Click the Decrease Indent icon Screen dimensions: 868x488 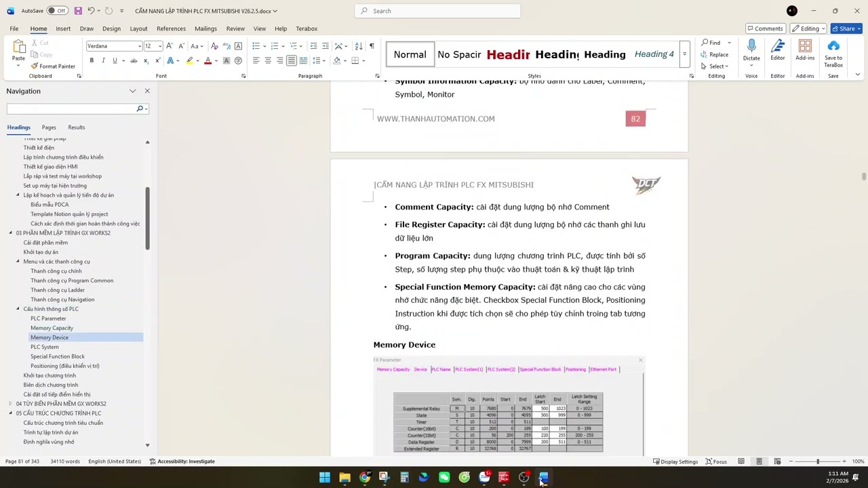[x=313, y=46]
